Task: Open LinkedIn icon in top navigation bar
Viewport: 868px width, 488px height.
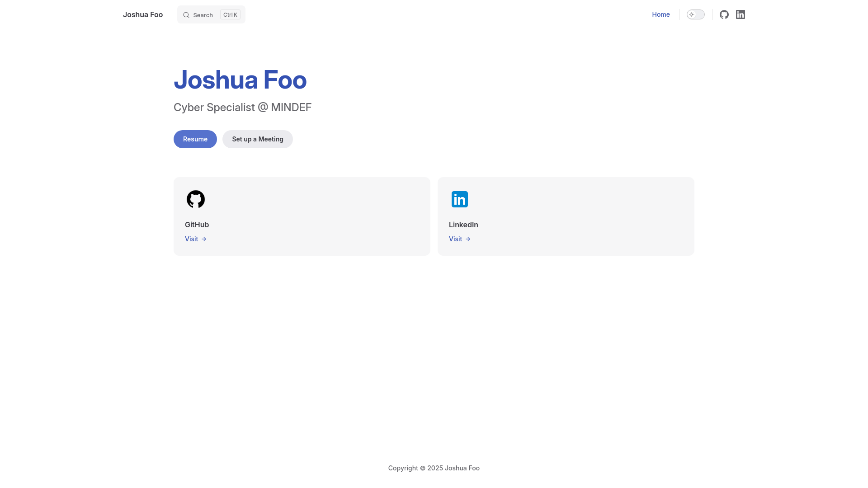Action: (741, 14)
